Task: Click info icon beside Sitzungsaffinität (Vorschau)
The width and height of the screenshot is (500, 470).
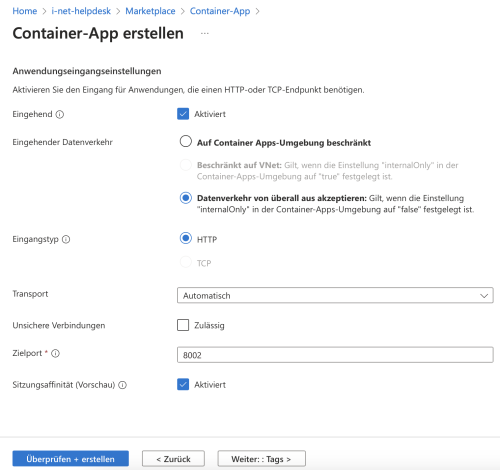Action: 123,385
